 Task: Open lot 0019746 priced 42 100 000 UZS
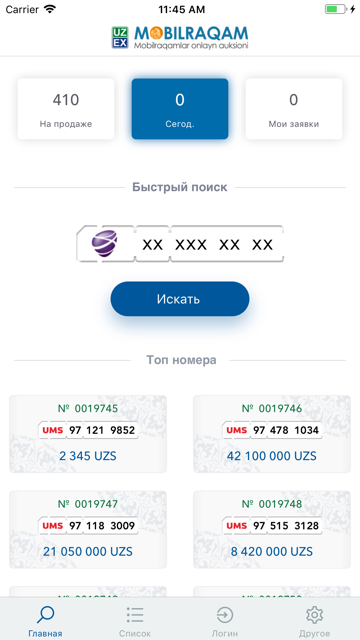point(272,434)
